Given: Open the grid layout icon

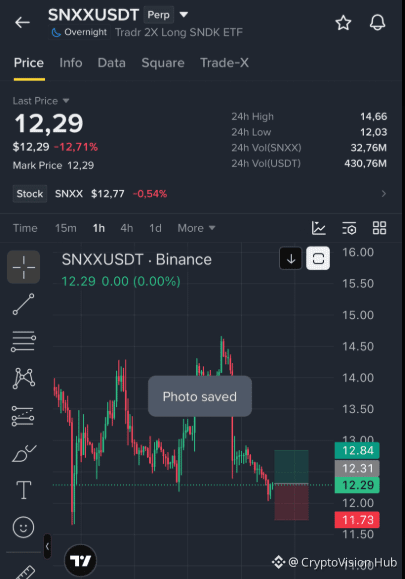Looking at the screenshot, I should point(379,228).
